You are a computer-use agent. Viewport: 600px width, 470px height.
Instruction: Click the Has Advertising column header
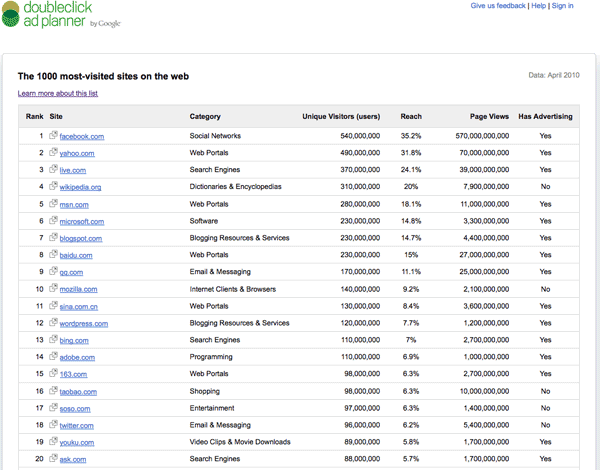tap(545, 116)
